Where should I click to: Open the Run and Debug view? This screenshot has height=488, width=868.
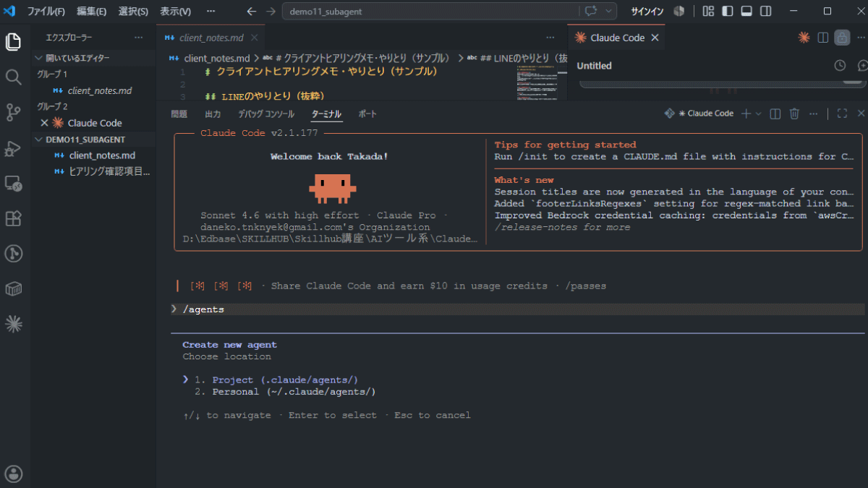[13, 147]
